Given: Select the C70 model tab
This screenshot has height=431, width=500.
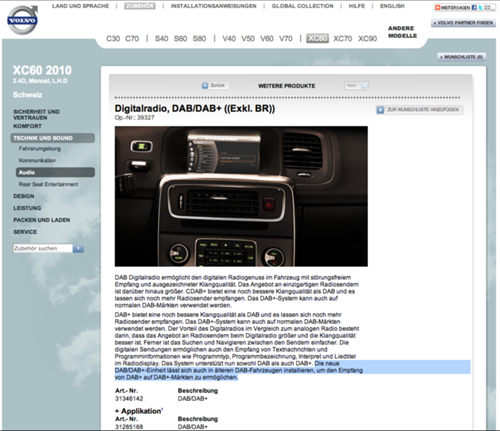Looking at the screenshot, I should coord(132,39).
